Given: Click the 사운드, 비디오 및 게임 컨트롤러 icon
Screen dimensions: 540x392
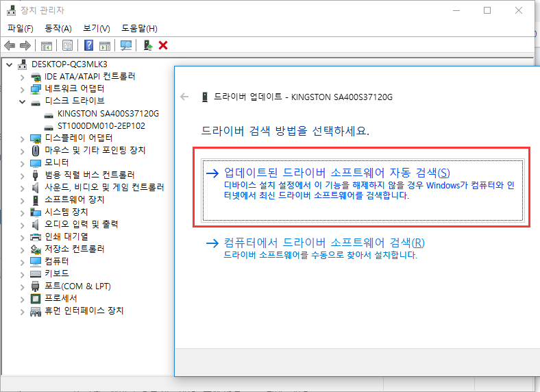Looking at the screenshot, I should tap(35, 187).
